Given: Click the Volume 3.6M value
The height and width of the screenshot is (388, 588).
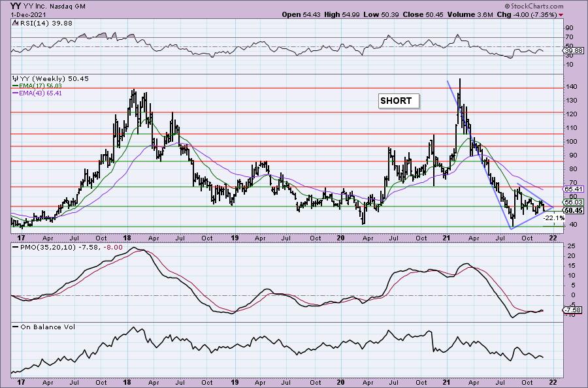Looking at the screenshot, I should point(470,14).
